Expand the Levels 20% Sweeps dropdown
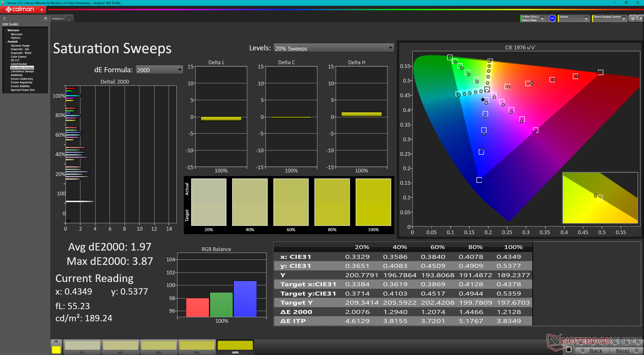 pos(390,48)
